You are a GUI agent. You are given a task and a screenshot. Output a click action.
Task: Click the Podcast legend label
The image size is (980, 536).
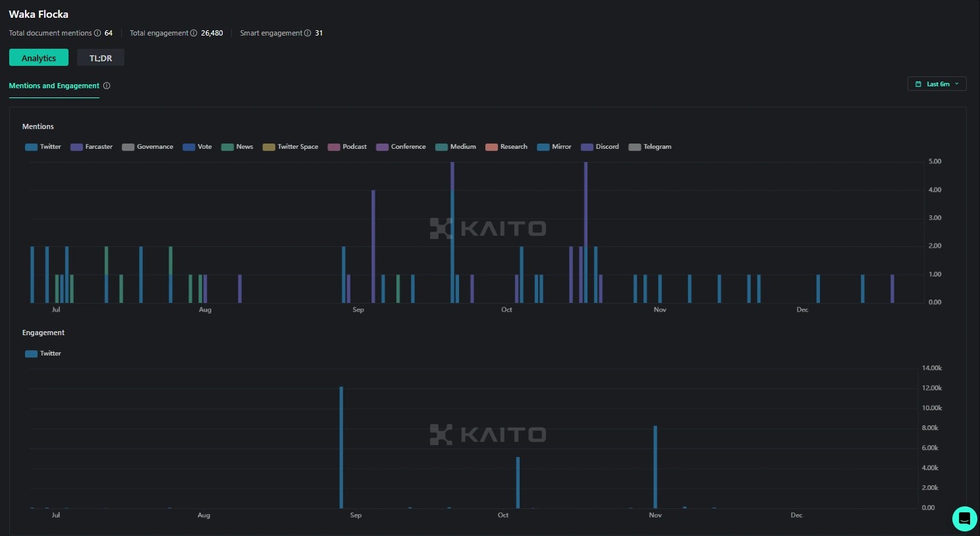coord(354,147)
